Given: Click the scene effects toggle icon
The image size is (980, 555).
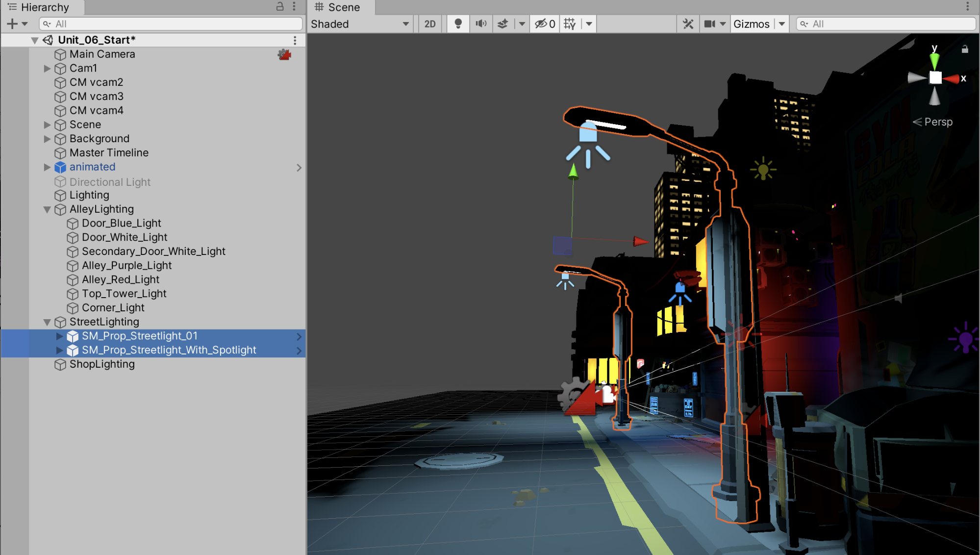Looking at the screenshot, I should click(503, 24).
